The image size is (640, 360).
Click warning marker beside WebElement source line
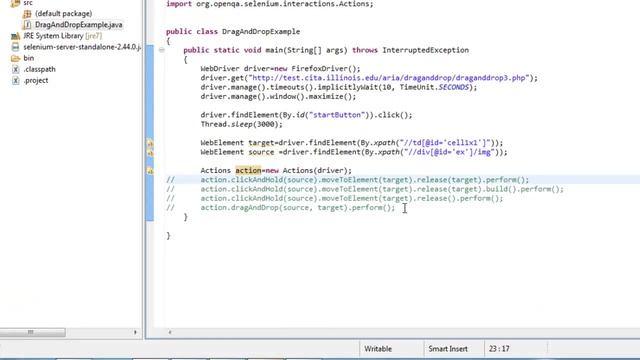pyautogui.click(x=150, y=153)
